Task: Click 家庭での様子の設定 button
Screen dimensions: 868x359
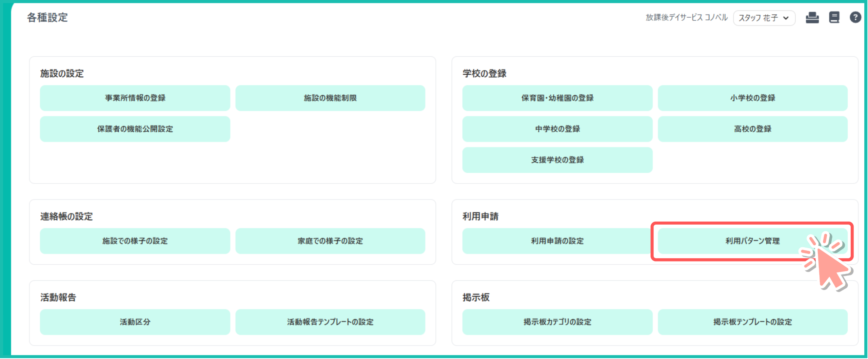Action: pos(330,241)
